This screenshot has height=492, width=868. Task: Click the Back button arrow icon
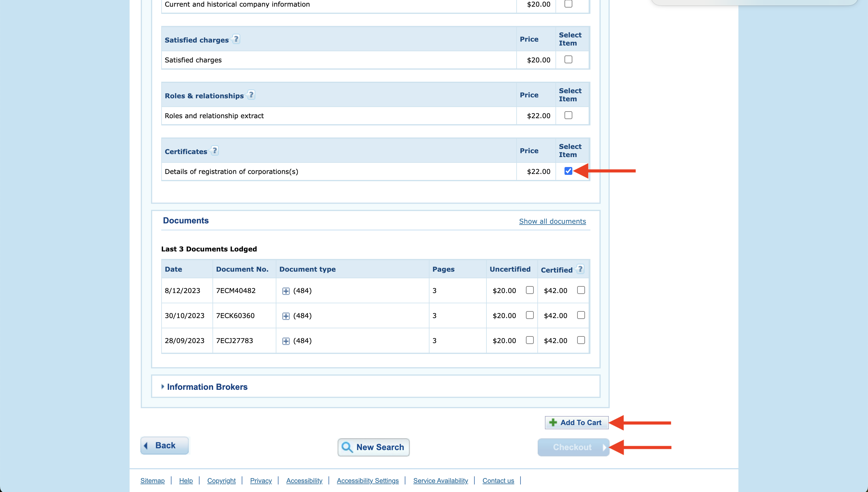pos(146,445)
